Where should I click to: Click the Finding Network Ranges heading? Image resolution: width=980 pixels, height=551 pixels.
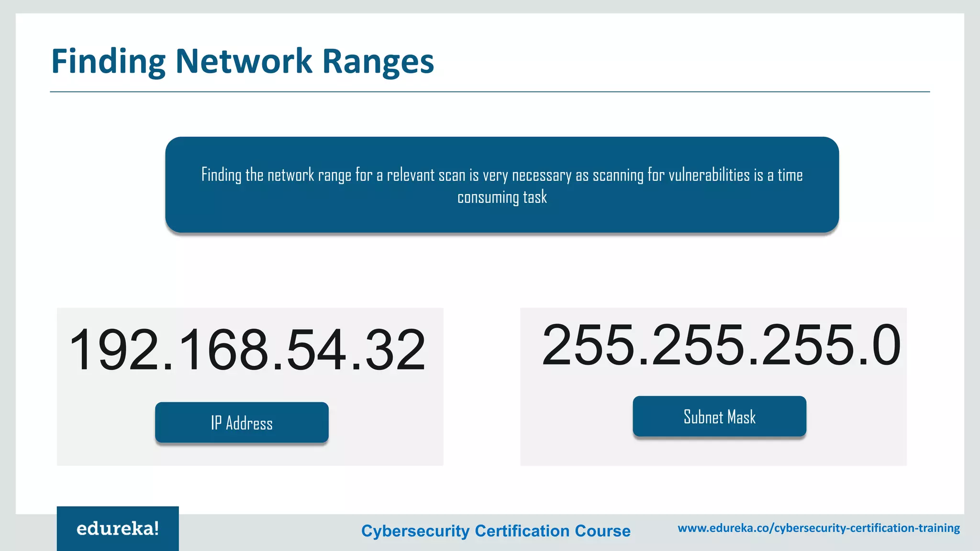pyautogui.click(x=243, y=61)
